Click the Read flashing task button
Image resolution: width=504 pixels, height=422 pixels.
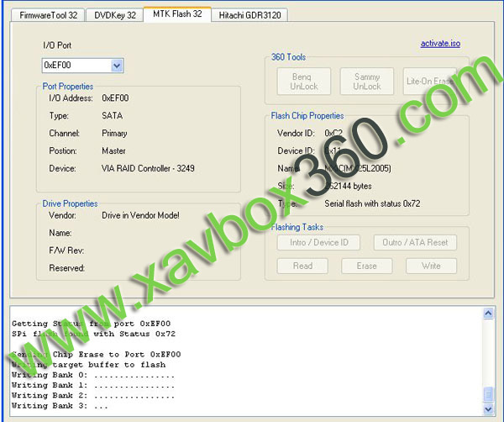pos(302,266)
